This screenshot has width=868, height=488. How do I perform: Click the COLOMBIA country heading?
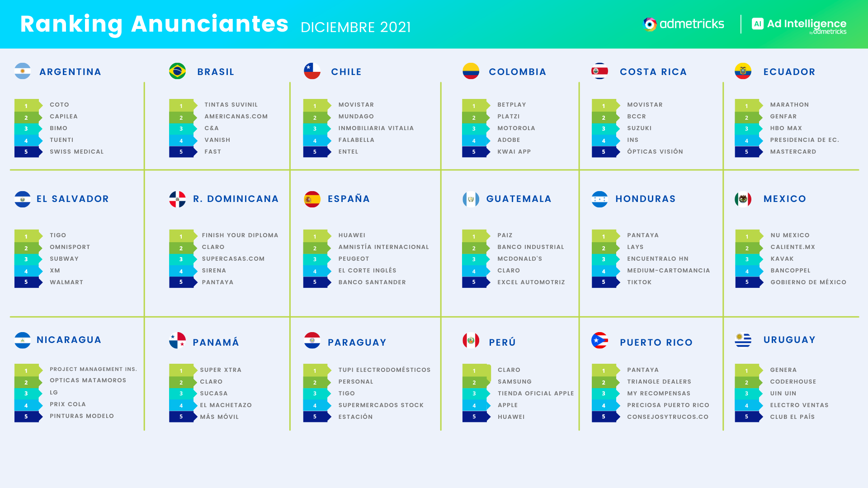(x=517, y=72)
